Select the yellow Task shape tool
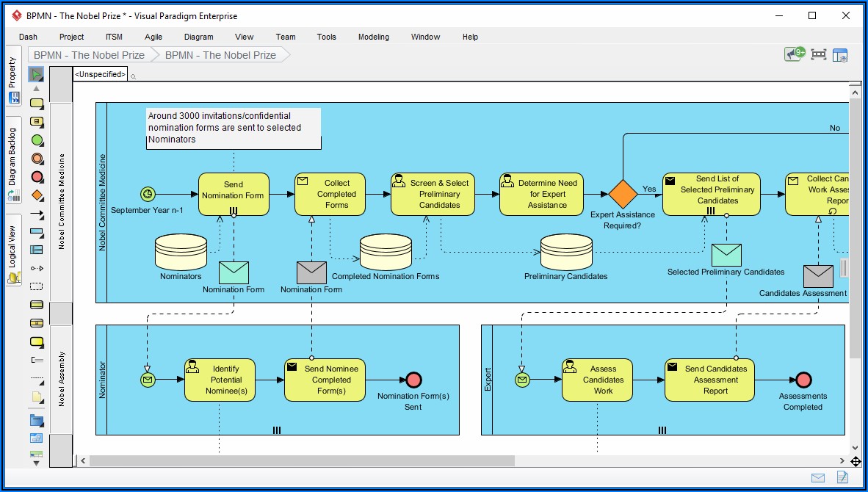Image resolution: width=868 pixels, height=492 pixels. (37, 104)
